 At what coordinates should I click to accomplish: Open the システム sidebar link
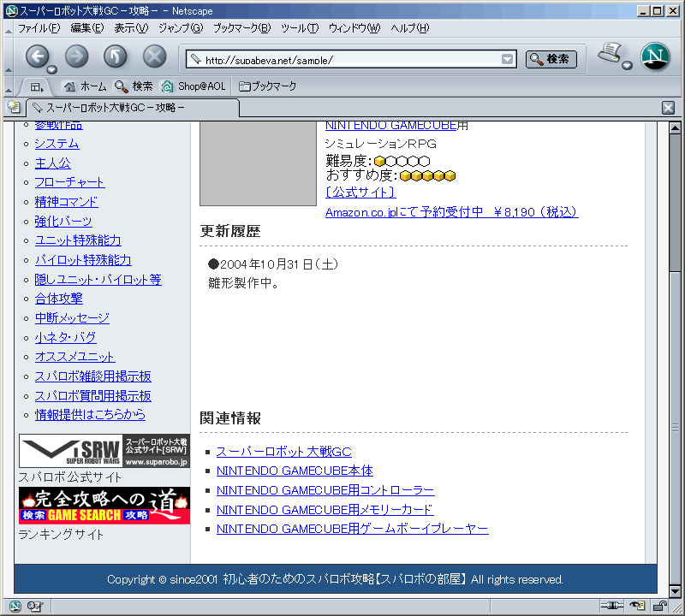[57, 144]
